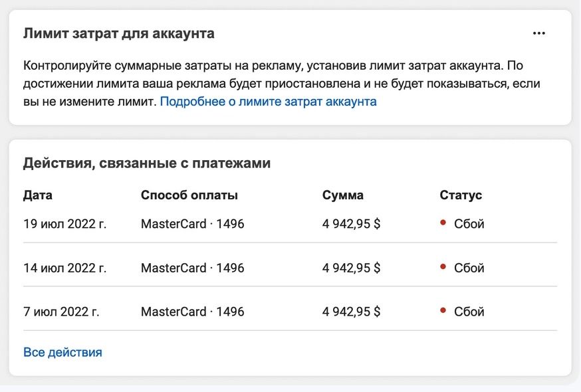581x392 pixels.
Task: Click the Дата column header
Action: tap(38, 195)
